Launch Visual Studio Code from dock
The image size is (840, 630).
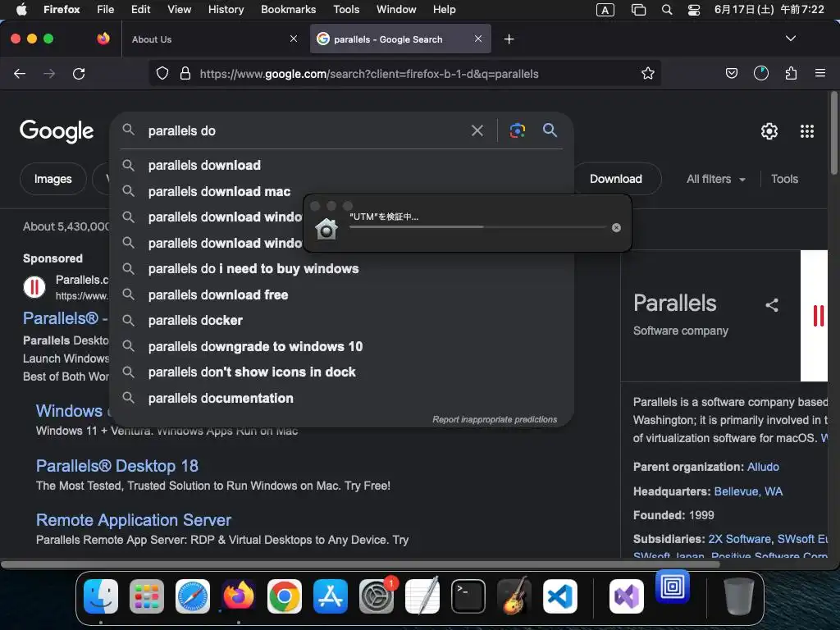pyautogui.click(x=559, y=596)
